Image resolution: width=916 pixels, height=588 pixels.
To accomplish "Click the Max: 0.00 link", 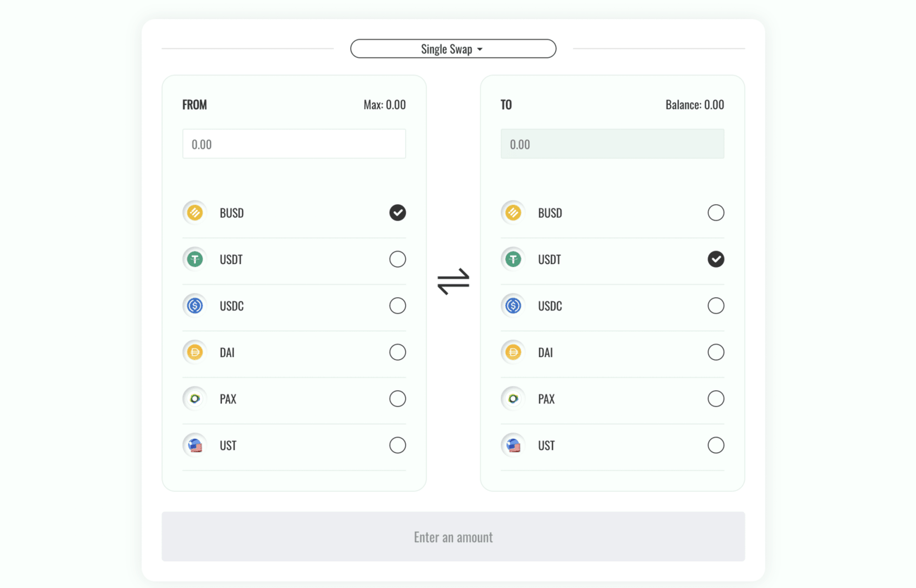I will 385,105.
